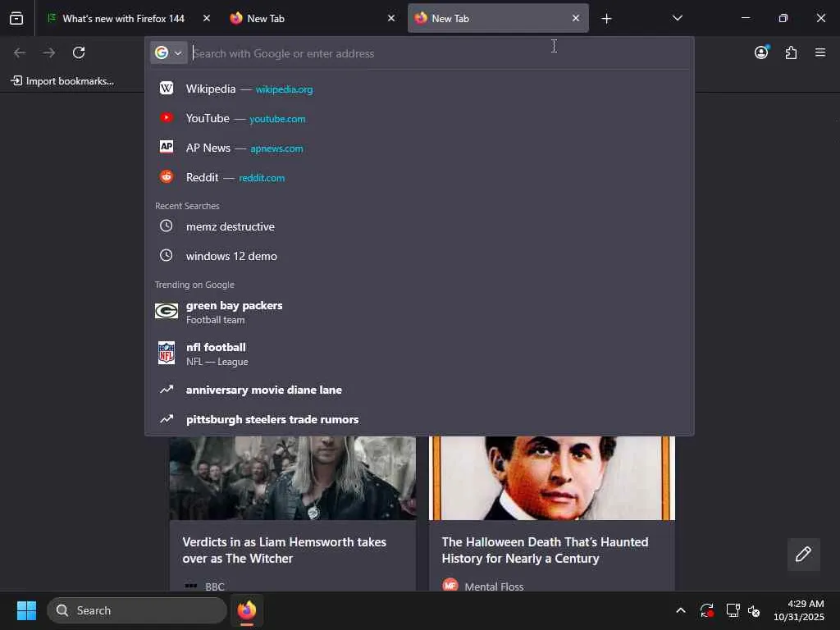
Task: Click the YouTube play favicon
Action: (x=167, y=117)
